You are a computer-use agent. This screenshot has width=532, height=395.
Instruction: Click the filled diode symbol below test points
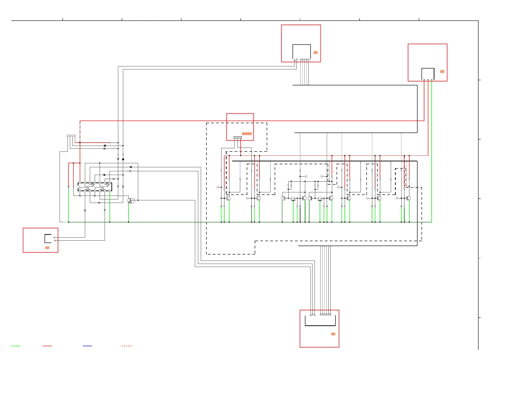click(x=105, y=146)
